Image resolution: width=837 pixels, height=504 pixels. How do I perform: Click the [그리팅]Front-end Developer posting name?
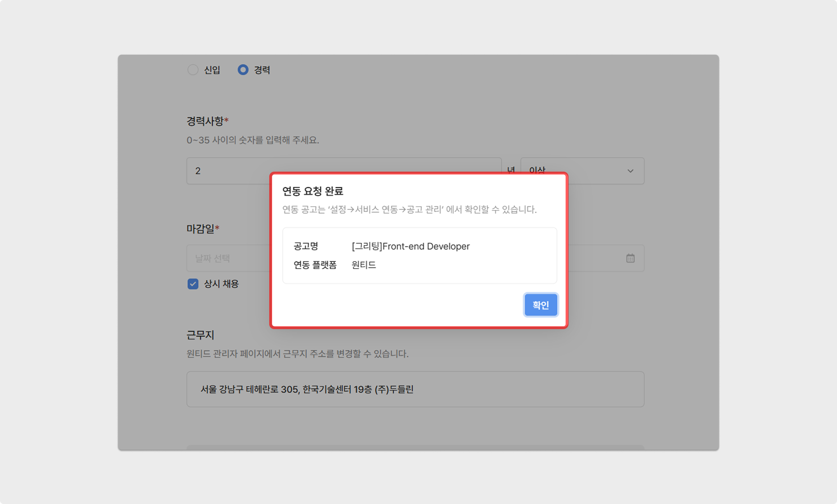(410, 246)
